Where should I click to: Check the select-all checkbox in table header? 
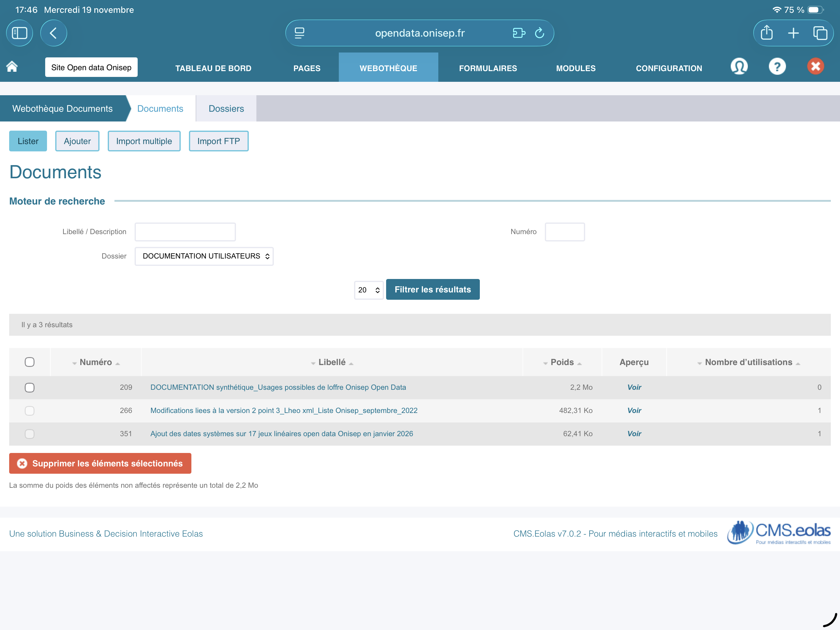point(30,362)
